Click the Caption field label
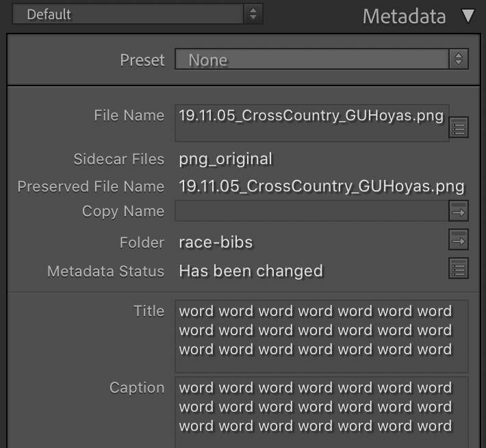The width and height of the screenshot is (486, 448). [x=137, y=388]
